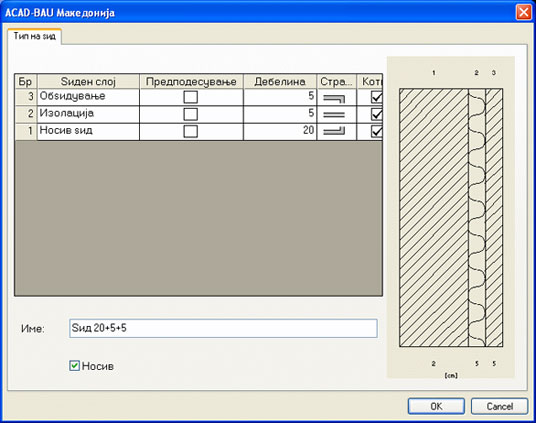Select the Тип на ѕид tab
536x423 pixels.
(34, 36)
